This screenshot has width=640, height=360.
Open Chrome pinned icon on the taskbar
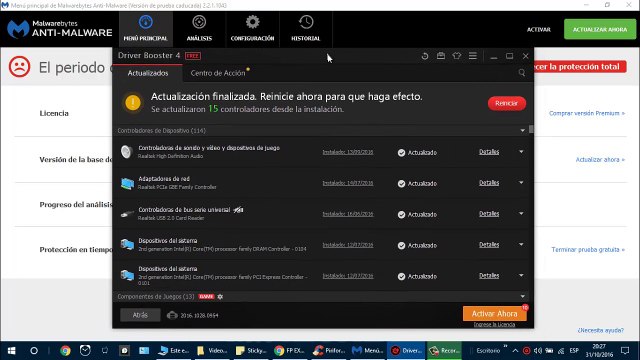(65, 351)
